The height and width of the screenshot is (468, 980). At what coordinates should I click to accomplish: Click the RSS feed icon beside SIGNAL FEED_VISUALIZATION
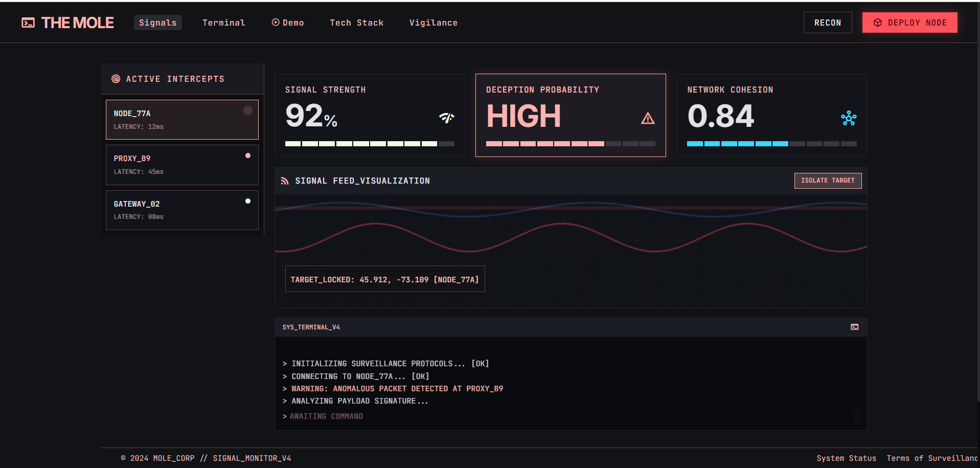[285, 181]
